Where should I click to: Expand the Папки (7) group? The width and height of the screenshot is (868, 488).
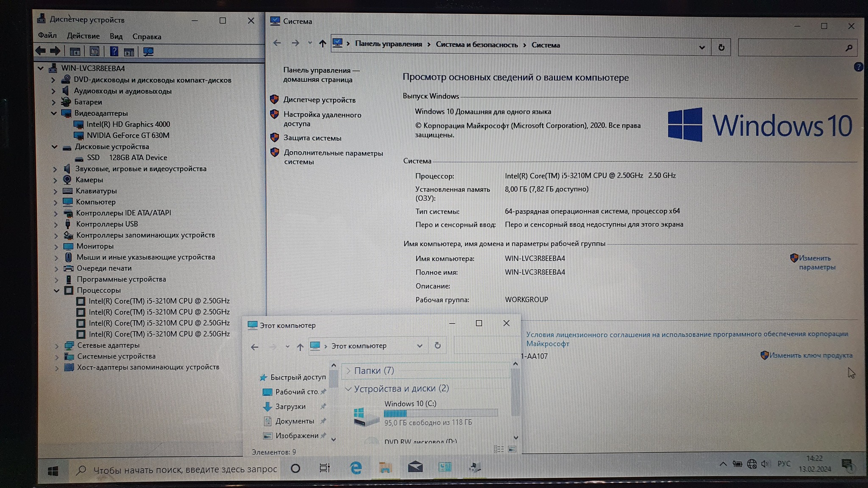pyautogui.click(x=348, y=371)
